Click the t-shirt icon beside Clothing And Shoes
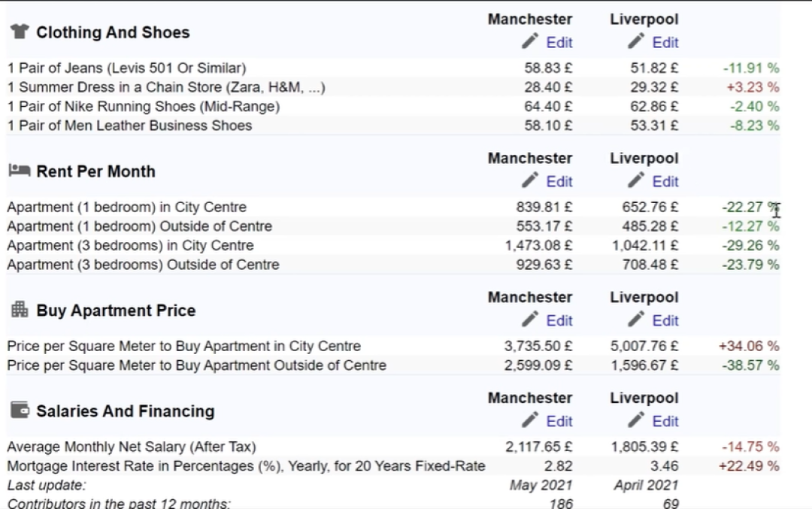Screen dimensions: 812x509 tap(20, 32)
